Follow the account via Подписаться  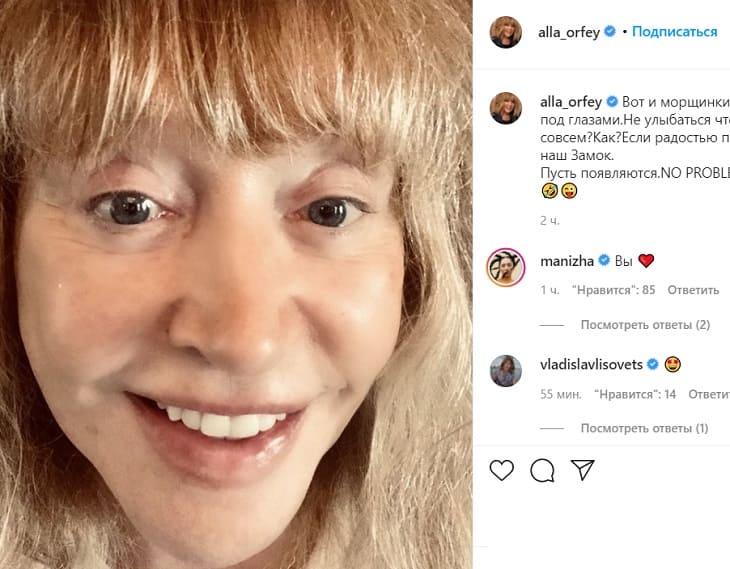[x=674, y=32]
